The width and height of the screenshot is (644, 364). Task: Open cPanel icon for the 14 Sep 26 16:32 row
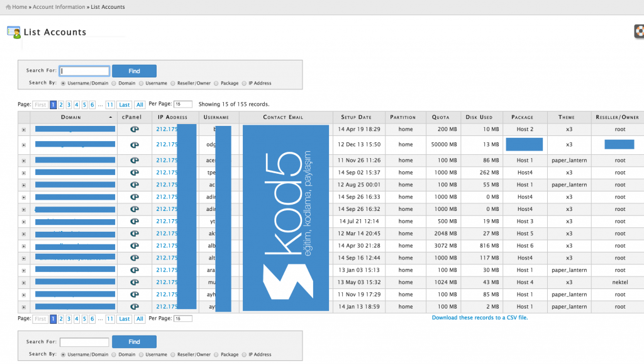coord(135,209)
